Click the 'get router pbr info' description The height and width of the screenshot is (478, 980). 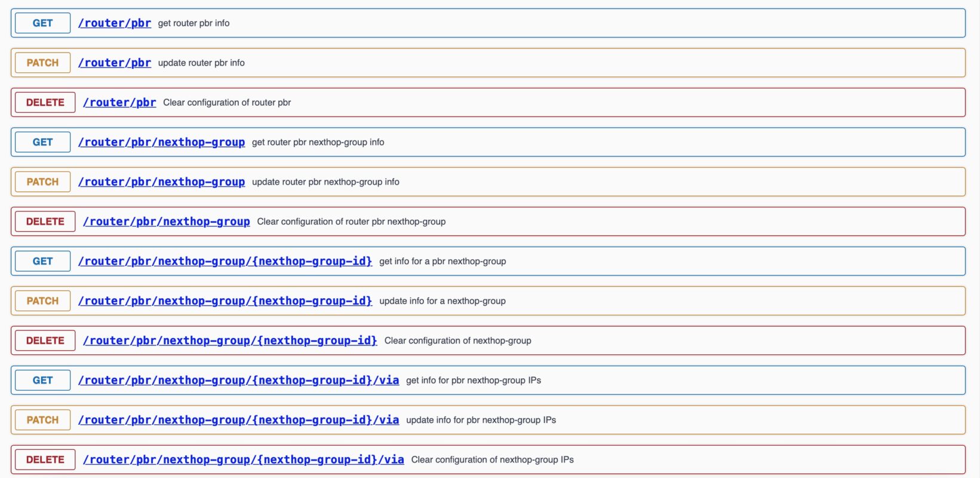click(193, 23)
